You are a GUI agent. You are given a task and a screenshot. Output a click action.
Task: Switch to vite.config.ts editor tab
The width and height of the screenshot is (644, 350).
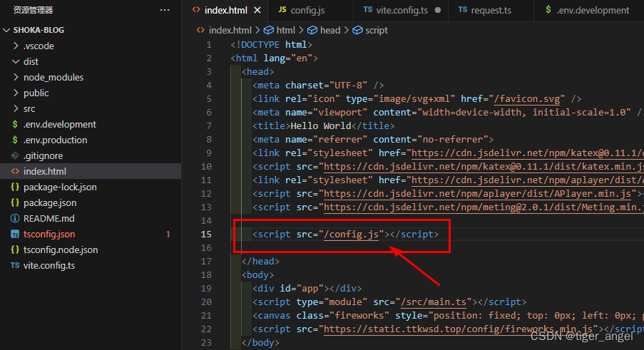tap(402, 10)
